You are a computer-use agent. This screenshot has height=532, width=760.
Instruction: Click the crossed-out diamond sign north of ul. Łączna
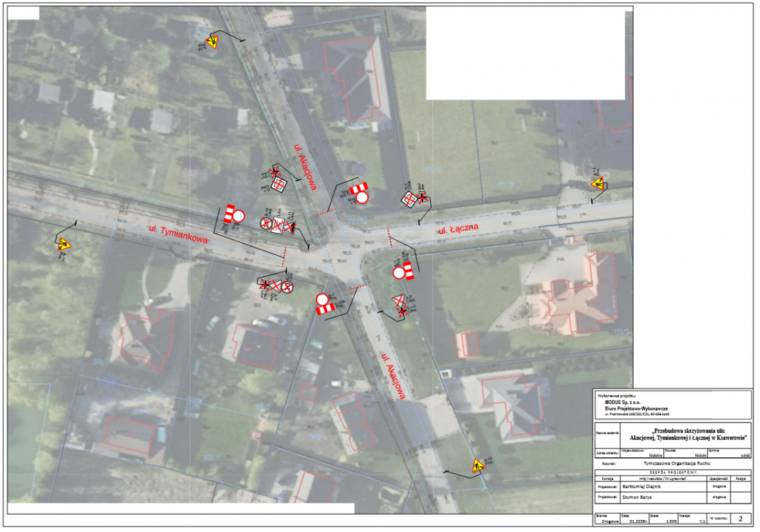point(409,198)
